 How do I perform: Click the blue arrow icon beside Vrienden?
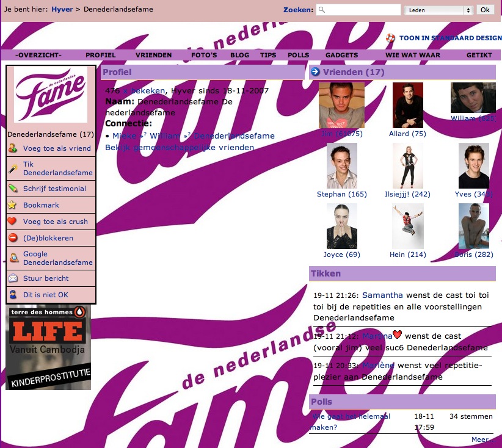tap(315, 71)
